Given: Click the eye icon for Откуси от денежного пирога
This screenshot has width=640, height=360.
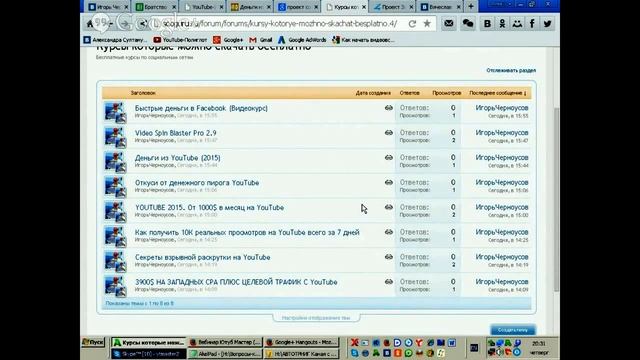Looking at the screenshot, I should [x=389, y=182].
